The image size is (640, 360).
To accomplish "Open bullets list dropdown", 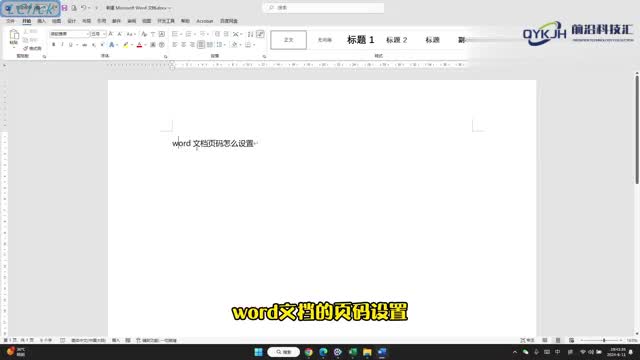I will [181, 34].
